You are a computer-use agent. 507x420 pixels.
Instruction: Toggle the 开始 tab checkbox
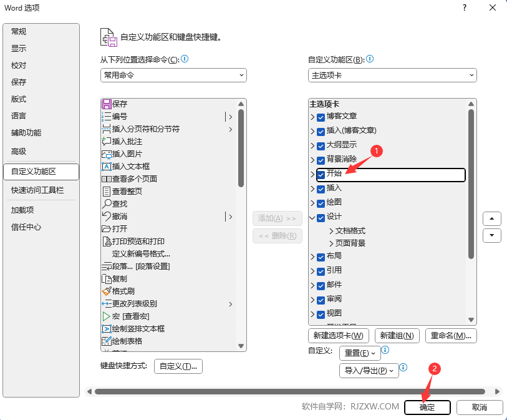click(x=321, y=175)
